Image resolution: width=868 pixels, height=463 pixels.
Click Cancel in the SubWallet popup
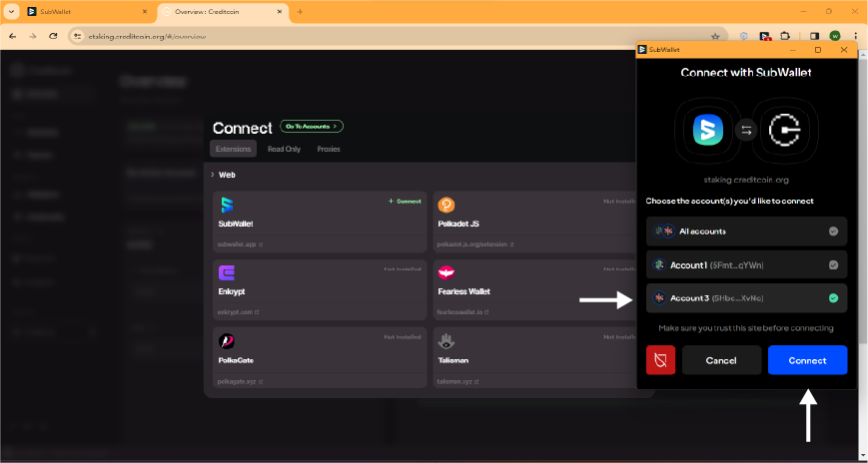[x=721, y=360]
